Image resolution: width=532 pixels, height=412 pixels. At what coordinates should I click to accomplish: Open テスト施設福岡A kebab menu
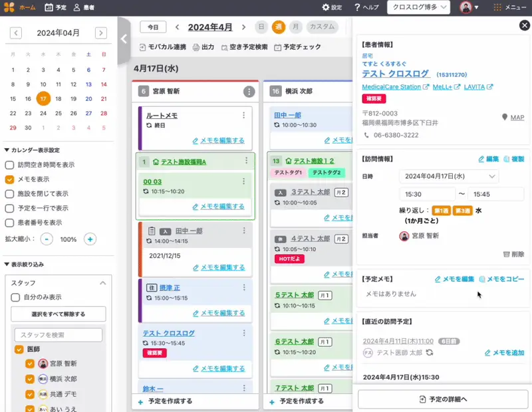[x=246, y=161]
